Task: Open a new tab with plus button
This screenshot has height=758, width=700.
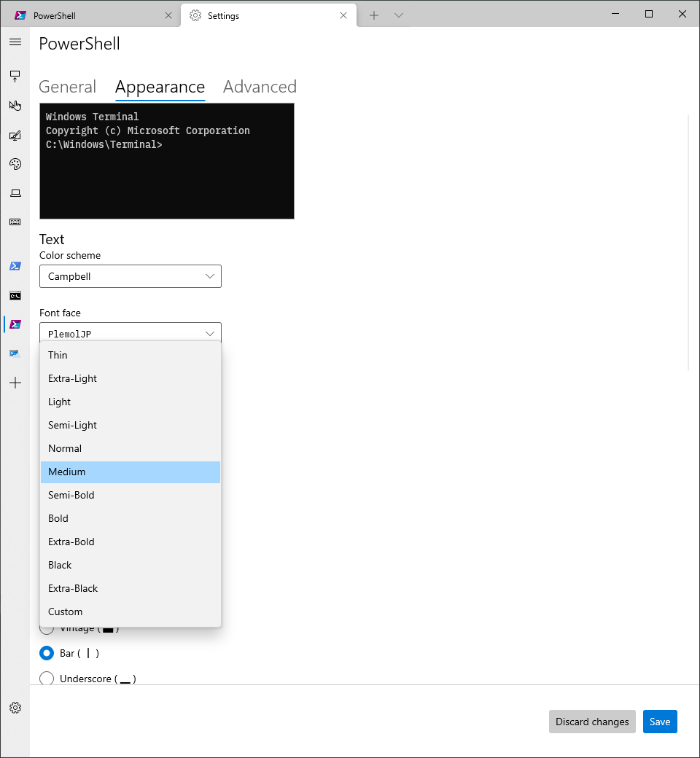Action: [x=374, y=15]
